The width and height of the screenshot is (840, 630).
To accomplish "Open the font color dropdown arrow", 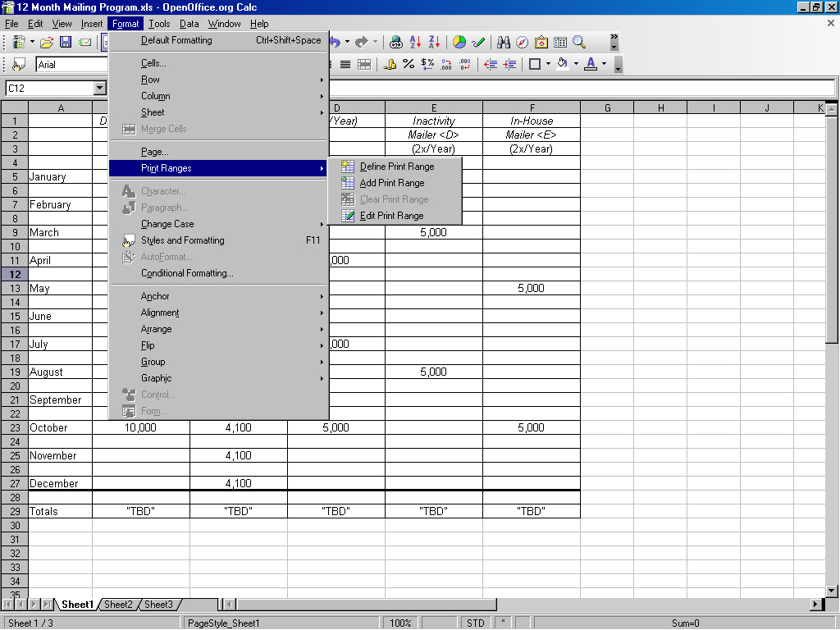I will (605, 64).
